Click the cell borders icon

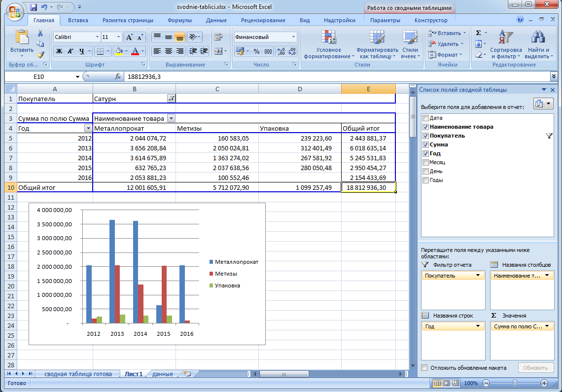point(101,51)
